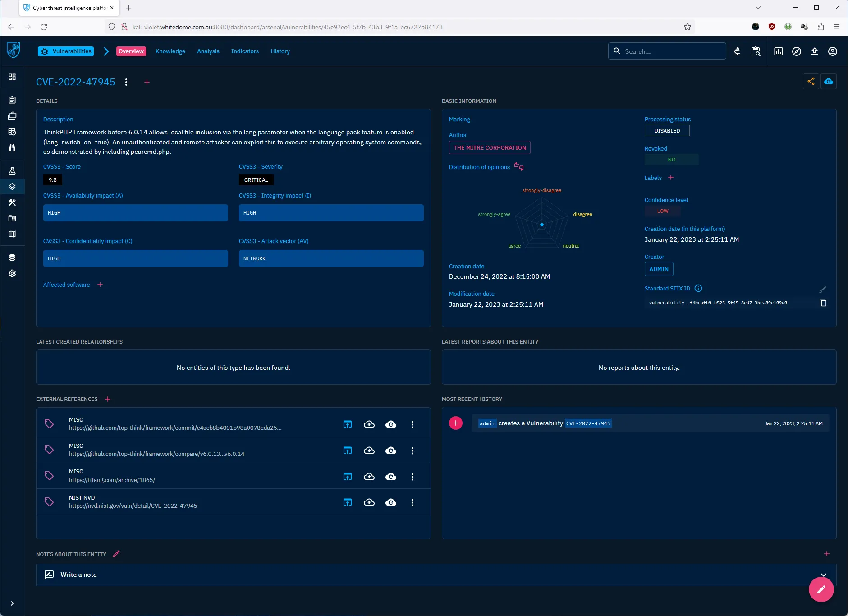This screenshot has width=848, height=616.
Task: Switch to the Analysis tab
Action: click(208, 51)
